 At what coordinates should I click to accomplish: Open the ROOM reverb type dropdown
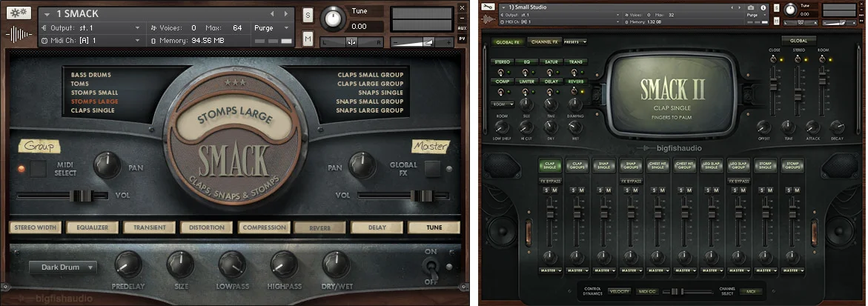(502, 104)
